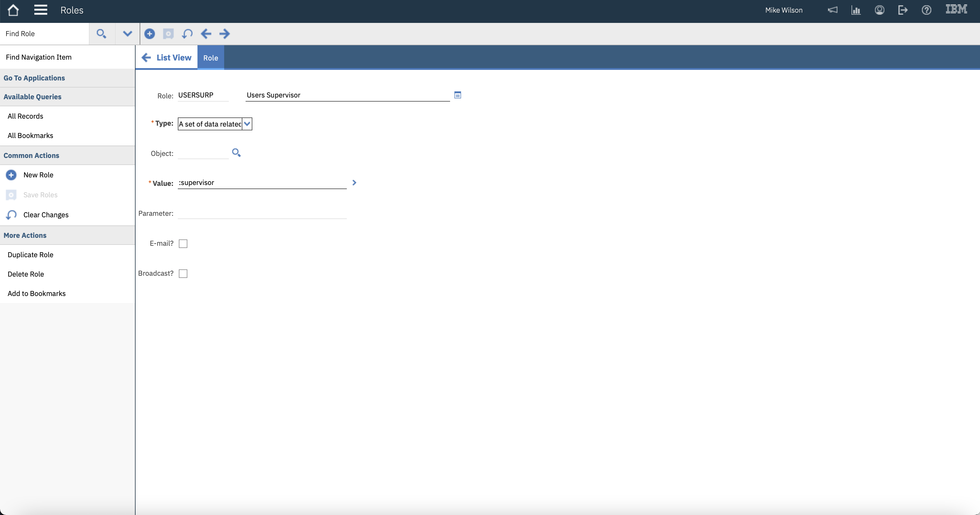
Task: Switch to the Role tab
Action: [210, 58]
